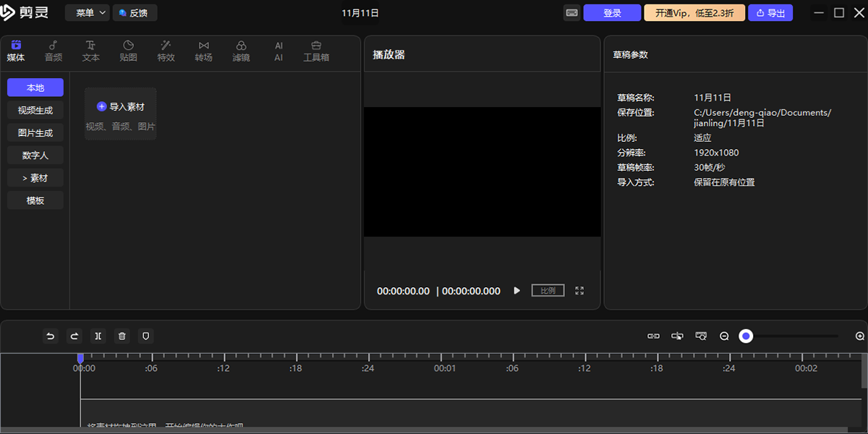Click the marker shield icon

(x=145, y=336)
